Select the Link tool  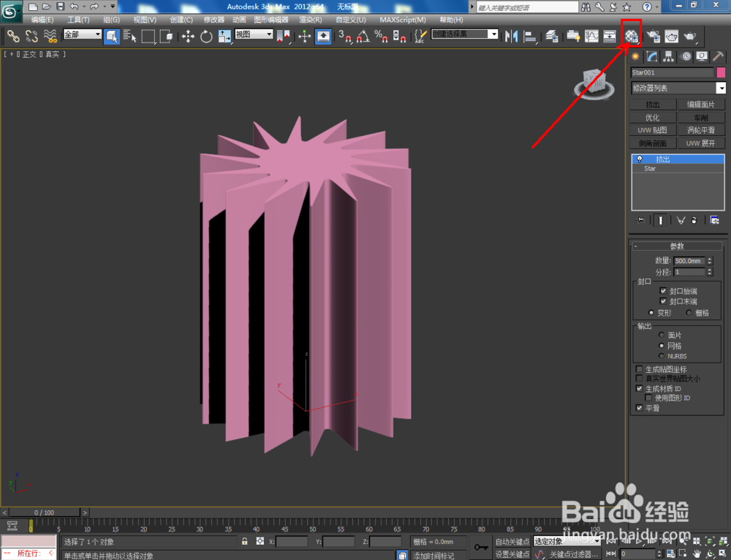(x=13, y=36)
